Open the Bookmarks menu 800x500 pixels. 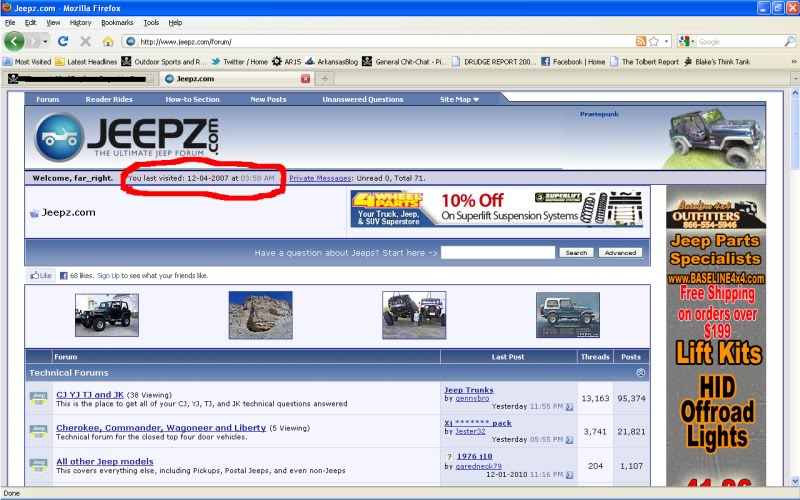point(116,22)
